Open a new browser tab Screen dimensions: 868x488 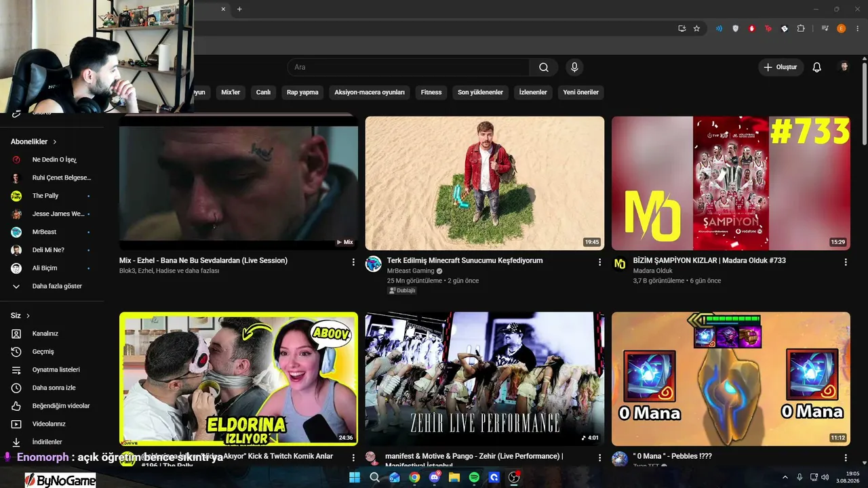point(239,9)
